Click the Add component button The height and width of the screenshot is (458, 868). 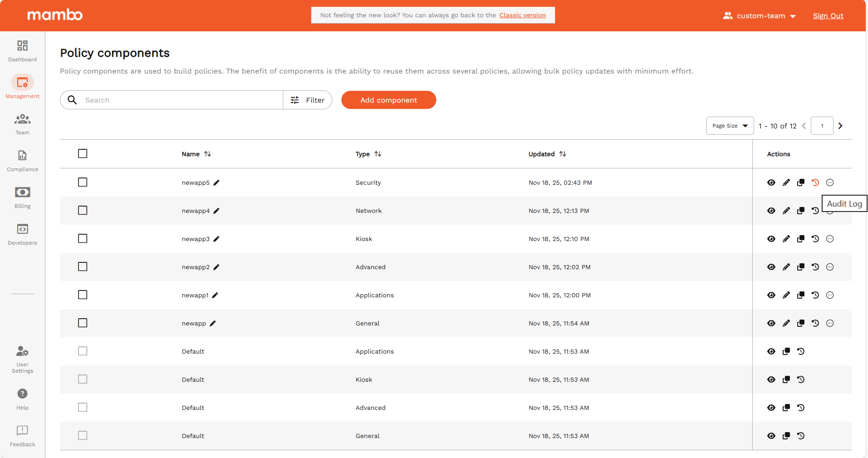(x=388, y=100)
